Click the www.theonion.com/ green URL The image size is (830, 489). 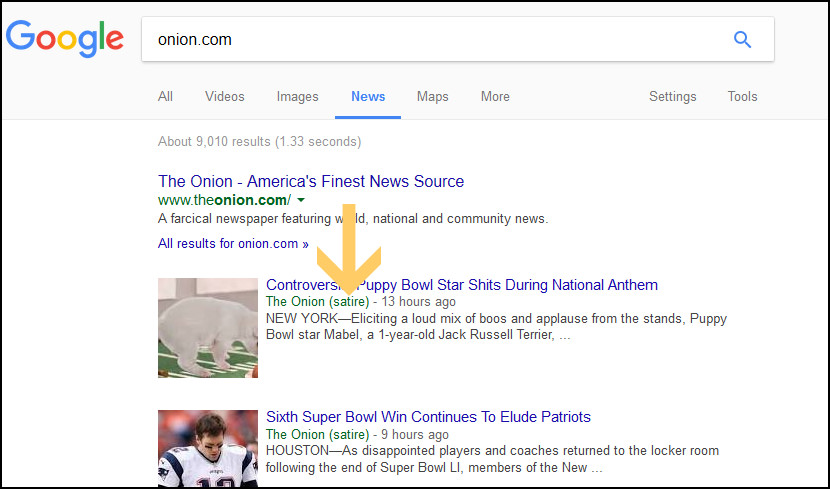224,200
